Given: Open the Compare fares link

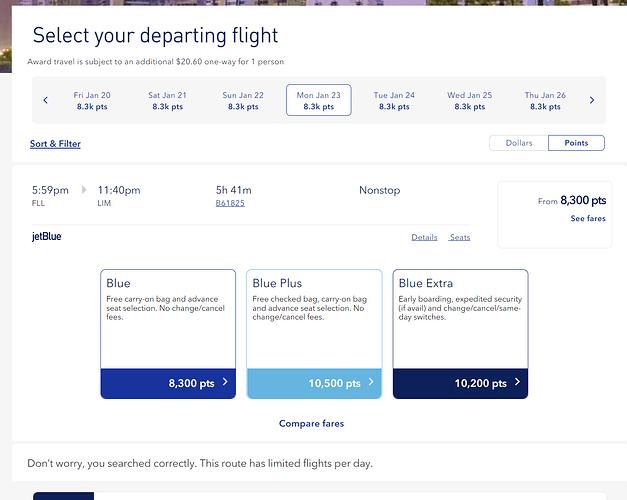Looking at the screenshot, I should click(x=311, y=424).
